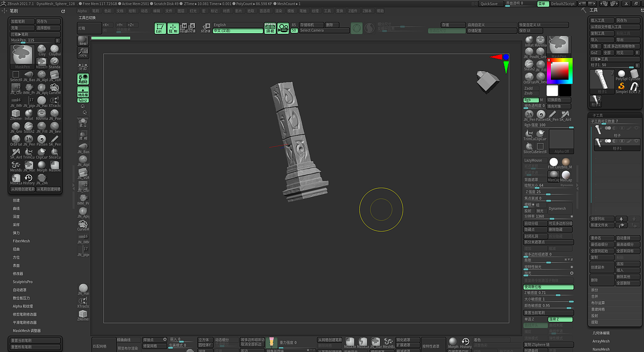
Task: Select the Pattern spiral brush in the left palette
Action: pyautogui.click(x=42, y=140)
